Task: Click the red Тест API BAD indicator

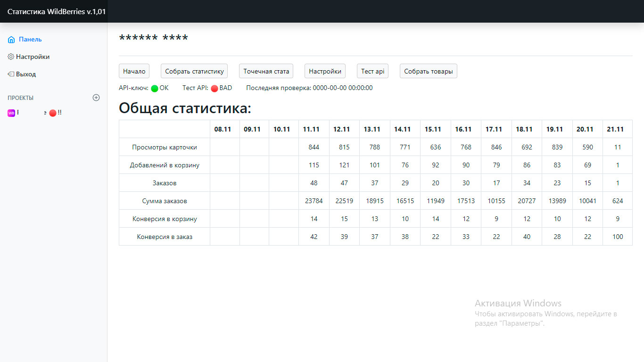Action: tap(215, 88)
